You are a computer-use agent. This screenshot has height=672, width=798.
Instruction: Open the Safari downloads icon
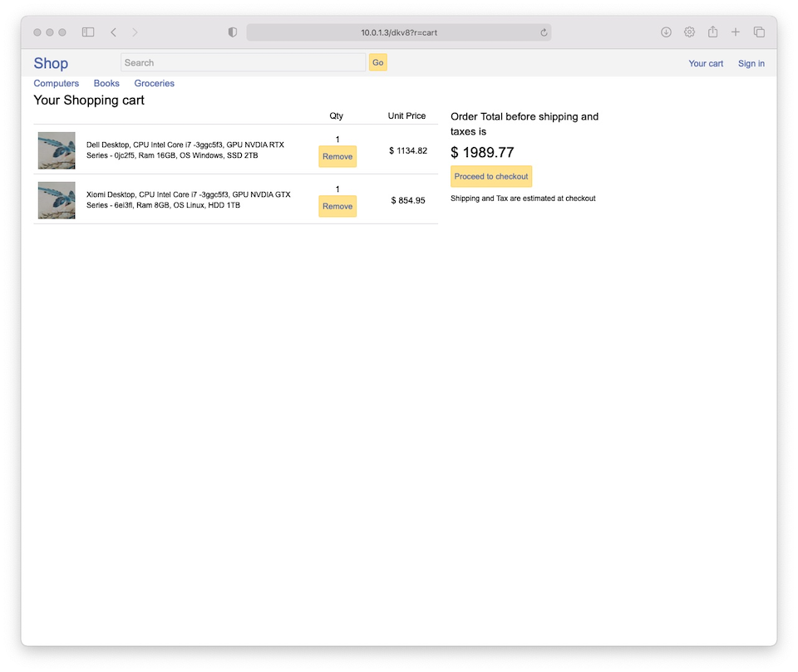tap(666, 32)
